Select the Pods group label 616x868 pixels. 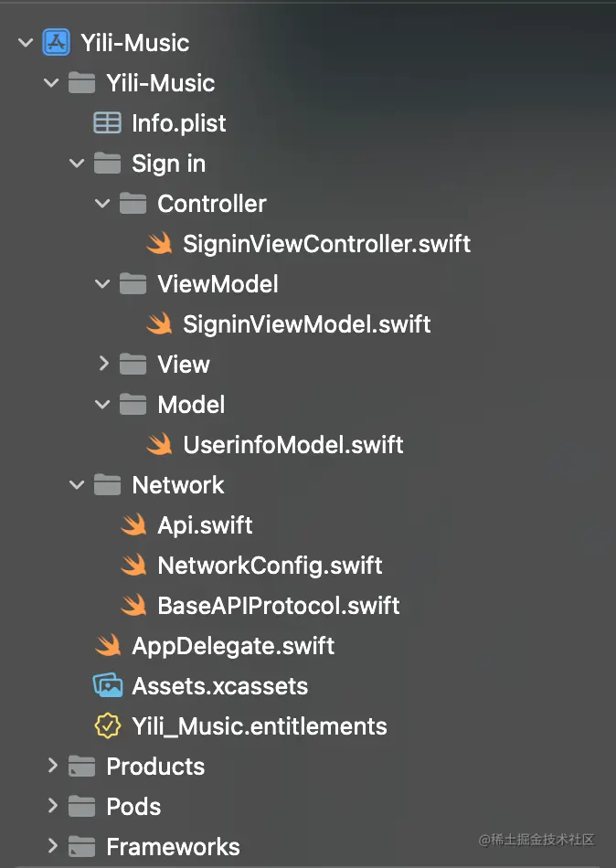click(133, 807)
